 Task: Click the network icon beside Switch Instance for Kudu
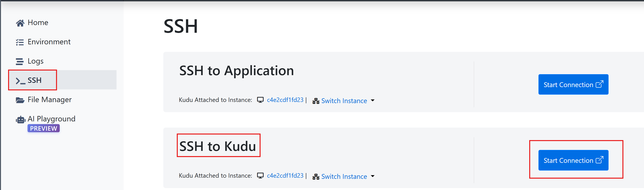pyautogui.click(x=316, y=177)
